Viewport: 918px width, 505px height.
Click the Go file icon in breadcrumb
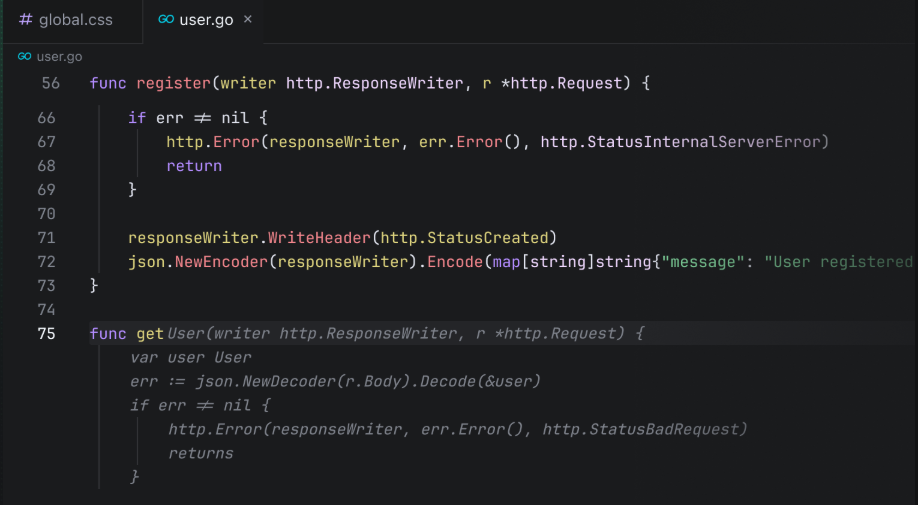coord(24,57)
